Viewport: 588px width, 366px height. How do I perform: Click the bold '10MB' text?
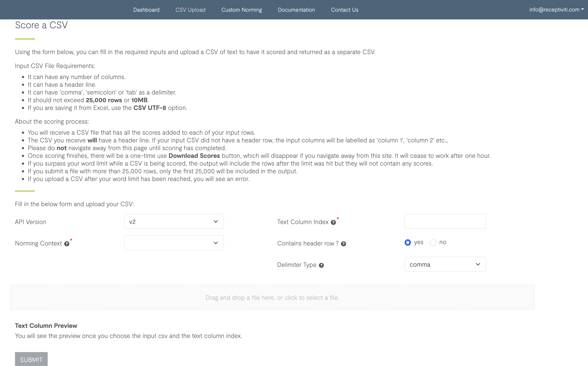click(139, 100)
